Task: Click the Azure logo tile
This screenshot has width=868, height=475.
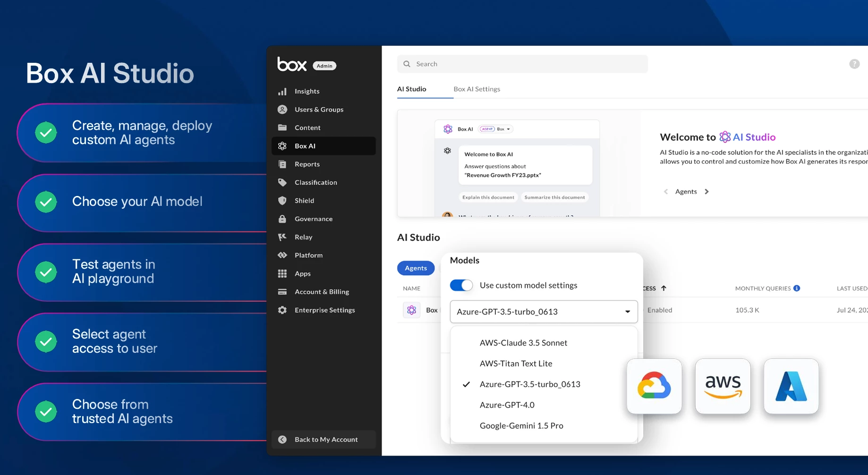Action: [x=791, y=386]
